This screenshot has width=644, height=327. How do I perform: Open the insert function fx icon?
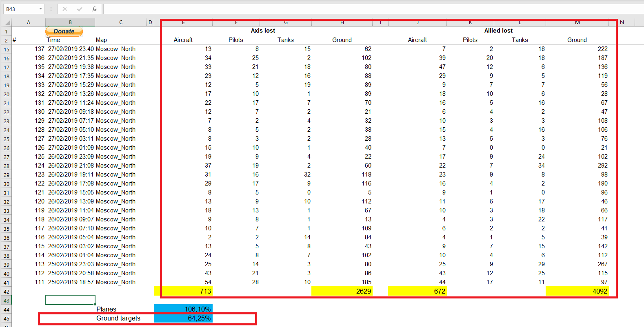pos(94,9)
